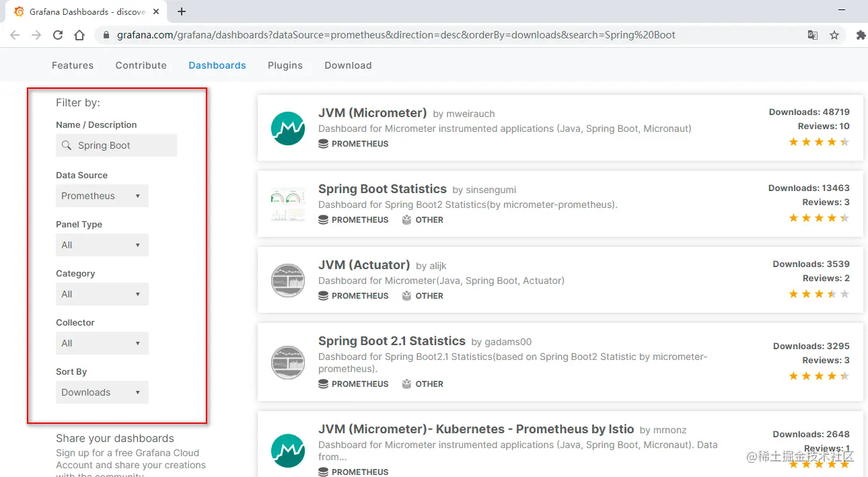
Task: Click Prometheus database icon under Spring Boot Statistics
Action: pos(323,219)
